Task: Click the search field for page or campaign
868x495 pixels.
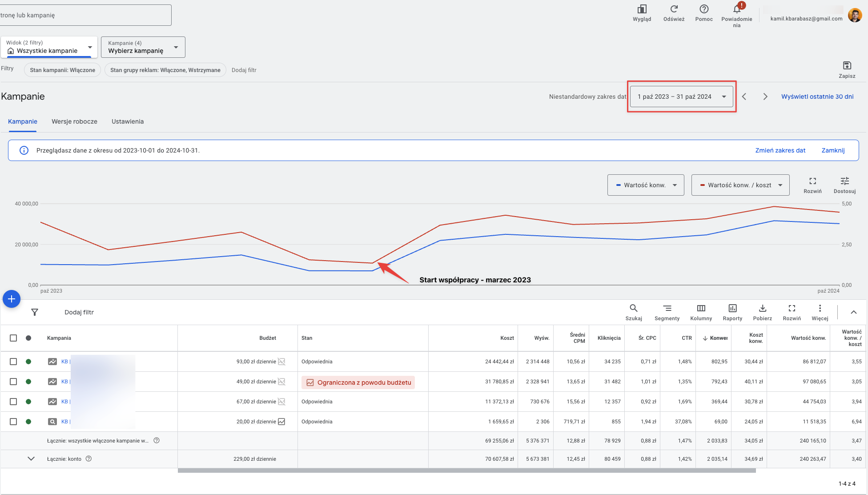Action: (85, 15)
